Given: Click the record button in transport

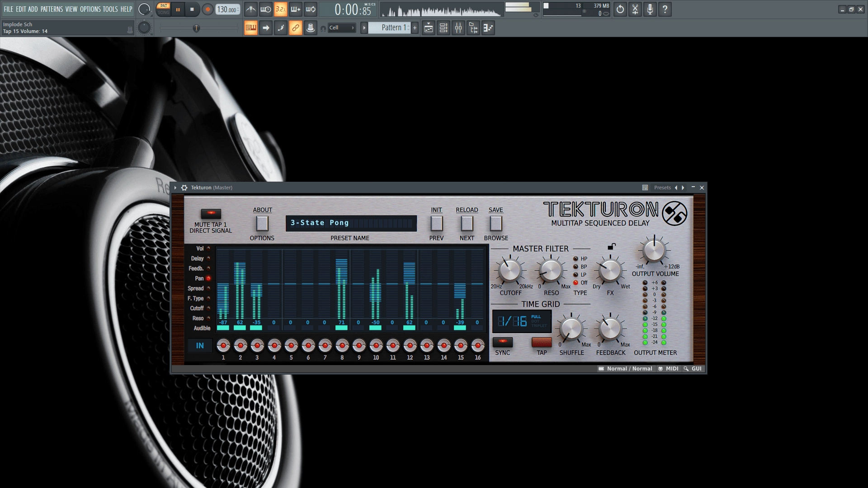Looking at the screenshot, I should coord(208,9).
